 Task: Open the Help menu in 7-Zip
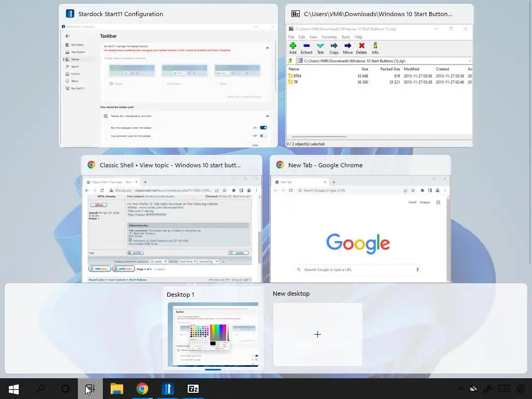pos(358,37)
